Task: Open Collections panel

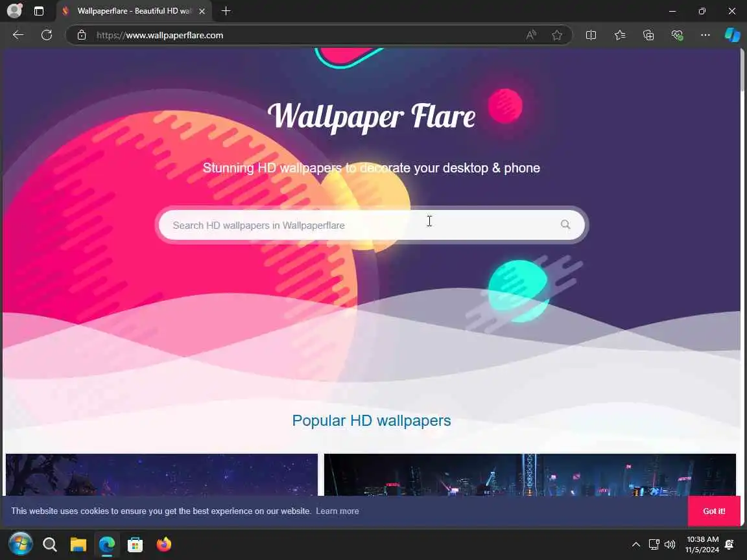Action: click(x=648, y=35)
